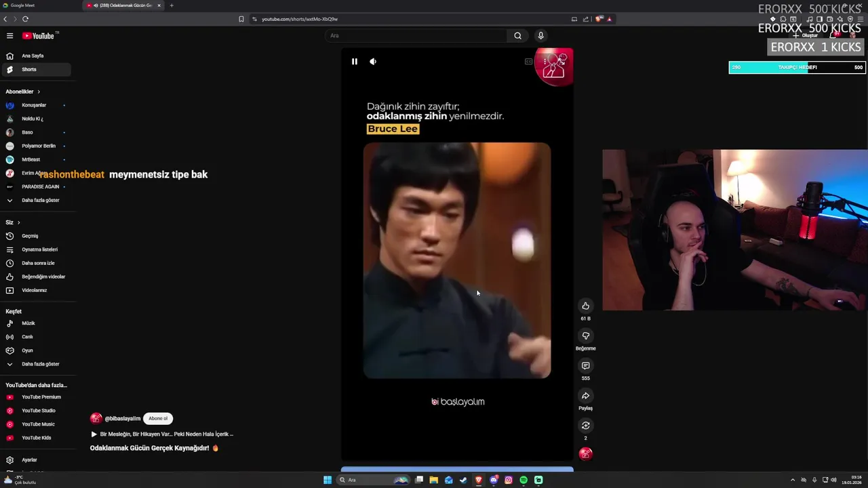The image size is (868, 488).
Task: Expand Keşfet with Daha fazla göster
Action: tap(35, 364)
